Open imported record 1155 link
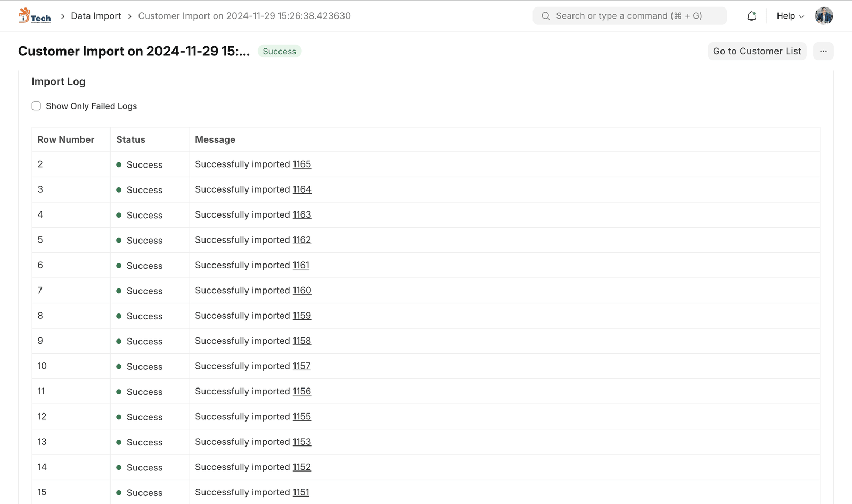The width and height of the screenshot is (852, 504). click(301, 417)
